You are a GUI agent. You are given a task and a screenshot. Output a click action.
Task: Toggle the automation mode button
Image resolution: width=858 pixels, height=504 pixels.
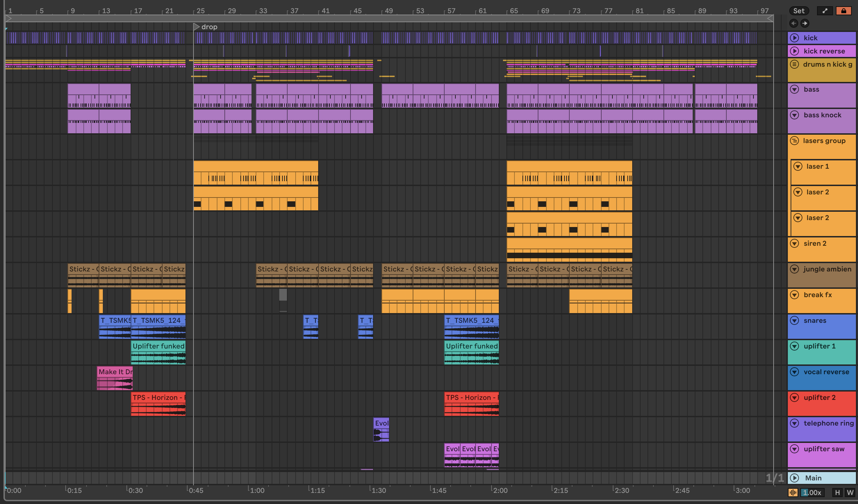825,11
